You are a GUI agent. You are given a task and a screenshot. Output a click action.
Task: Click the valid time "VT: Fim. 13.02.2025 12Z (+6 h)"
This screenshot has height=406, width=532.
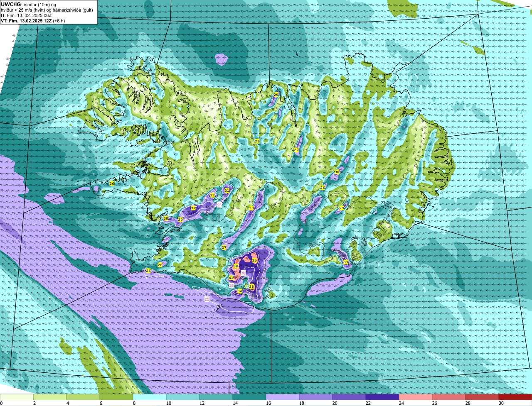pyautogui.click(x=33, y=20)
